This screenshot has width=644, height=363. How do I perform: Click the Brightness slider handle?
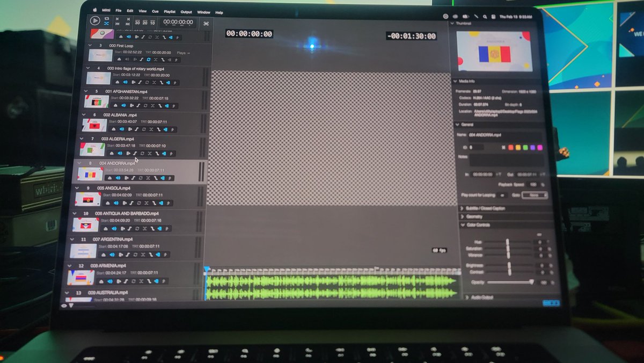tap(509, 265)
